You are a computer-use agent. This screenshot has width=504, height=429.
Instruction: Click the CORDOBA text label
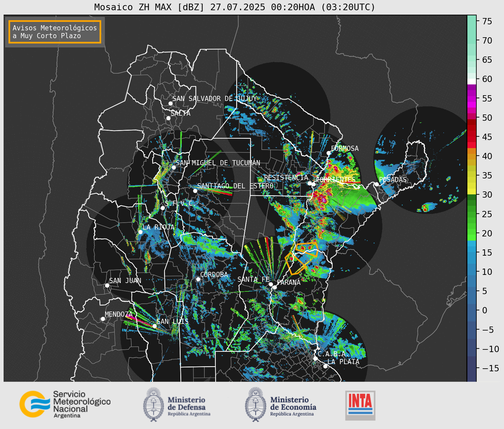(x=214, y=275)
